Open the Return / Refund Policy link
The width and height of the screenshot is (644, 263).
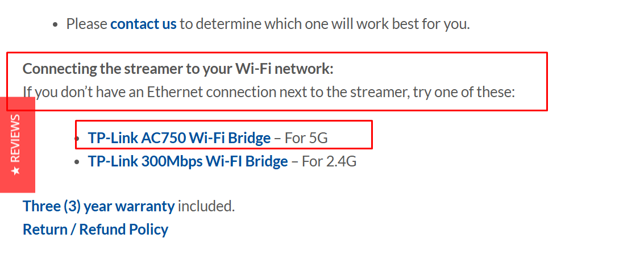click(95, 229)
